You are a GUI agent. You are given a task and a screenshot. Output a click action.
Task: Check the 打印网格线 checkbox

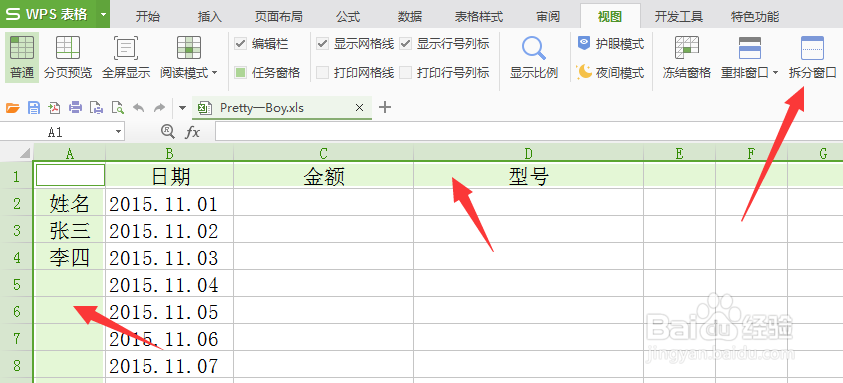click(323, 73)
